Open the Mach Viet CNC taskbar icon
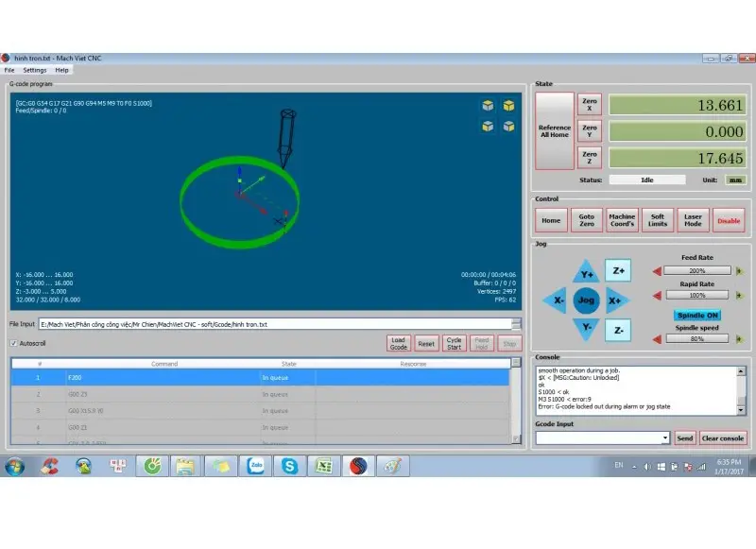This screenshot has width=756, height=549. [x=358, y=466]
